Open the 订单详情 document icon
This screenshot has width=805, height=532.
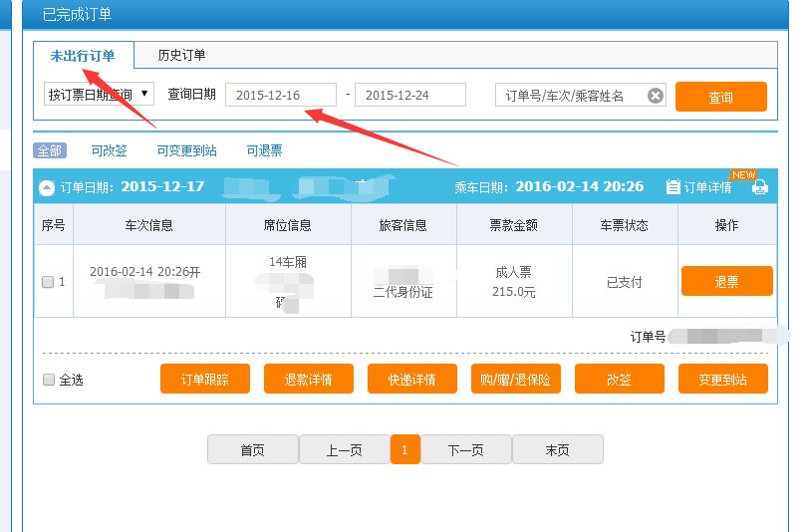673,186
